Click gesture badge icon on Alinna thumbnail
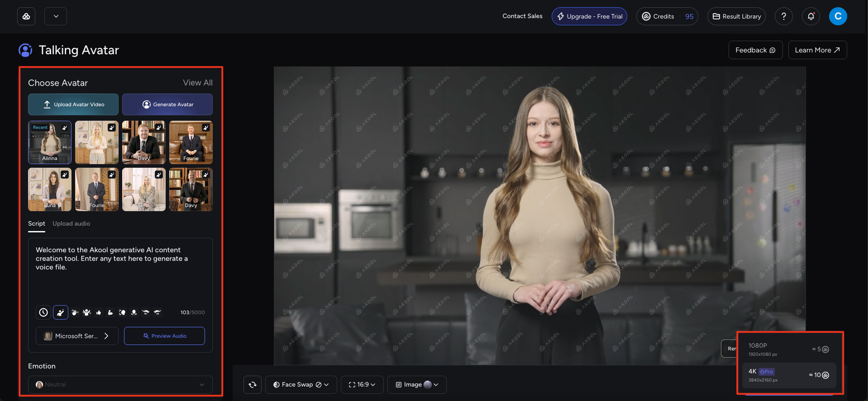The image size is (868, 401). pos(65,127)
